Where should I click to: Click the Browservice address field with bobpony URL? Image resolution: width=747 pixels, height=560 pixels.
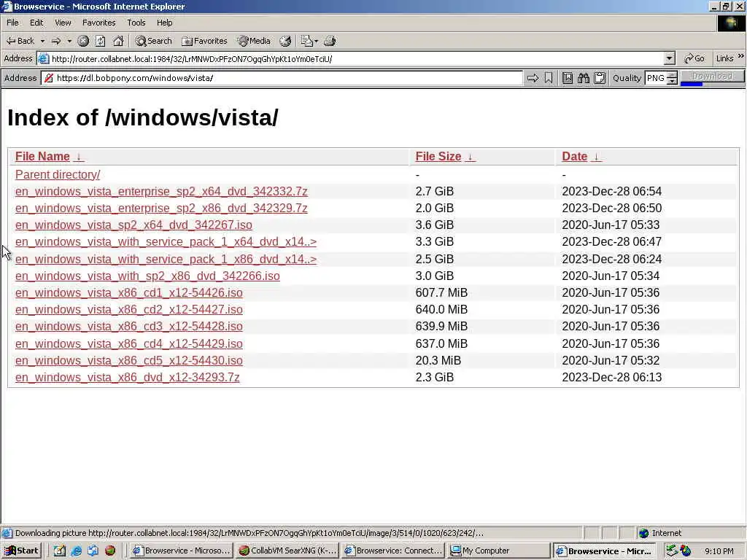pyautogui.click(x=282, y=78)
